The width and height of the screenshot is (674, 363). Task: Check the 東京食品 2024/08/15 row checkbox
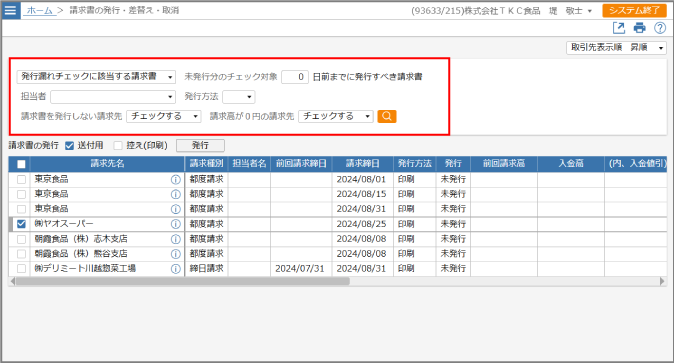pyautogui.click(x=21, y=194)
